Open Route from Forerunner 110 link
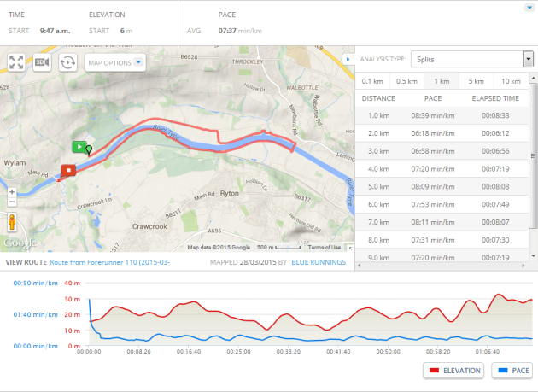Screen dimensions: 538x392 (109, 262)
